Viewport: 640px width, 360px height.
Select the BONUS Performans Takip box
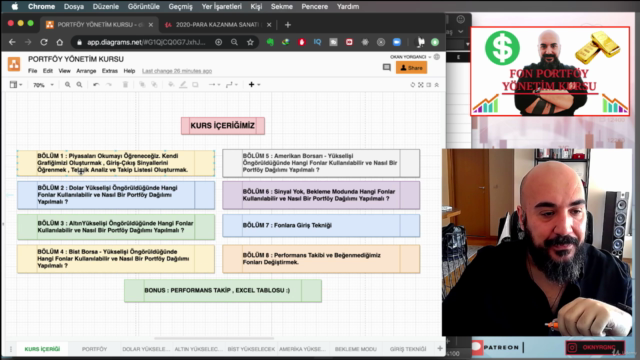click(223, 291)
